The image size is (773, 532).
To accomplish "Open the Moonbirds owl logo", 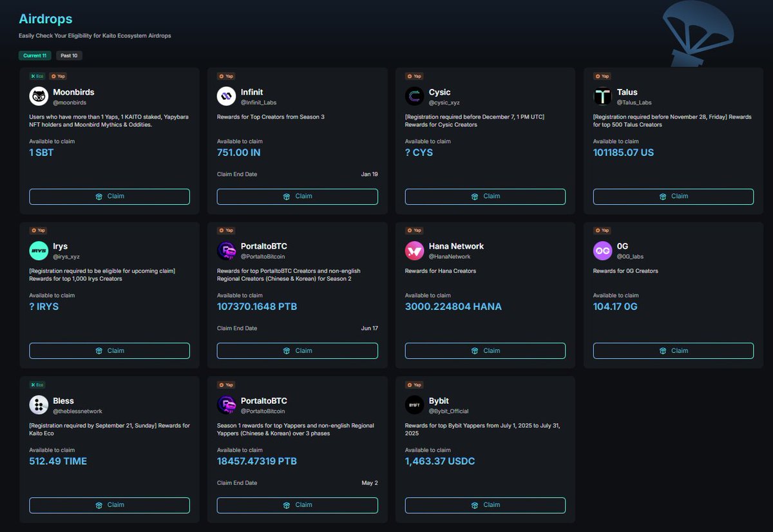I will (39, 97).
